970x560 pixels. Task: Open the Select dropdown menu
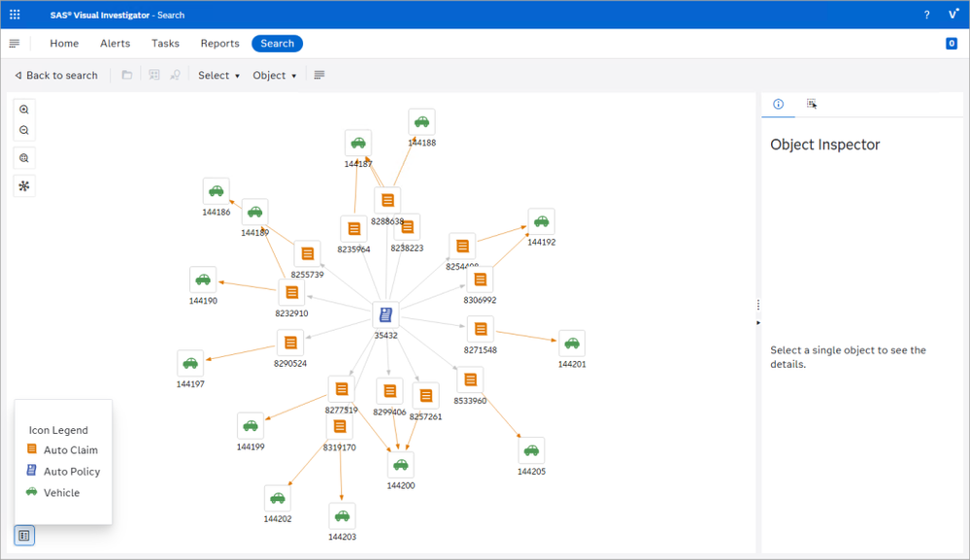point(218,75)
